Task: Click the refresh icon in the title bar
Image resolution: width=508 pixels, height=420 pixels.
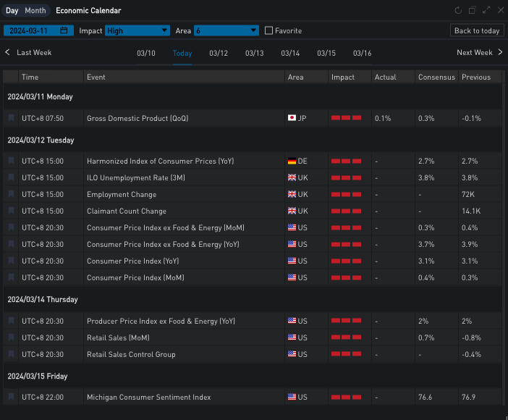Action: [457, 11]
